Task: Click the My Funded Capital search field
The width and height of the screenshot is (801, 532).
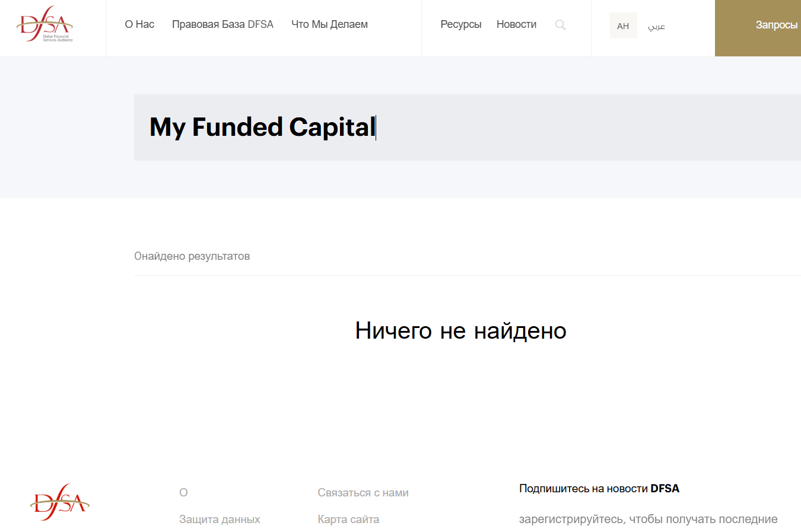Action: [x=463, y=128]
